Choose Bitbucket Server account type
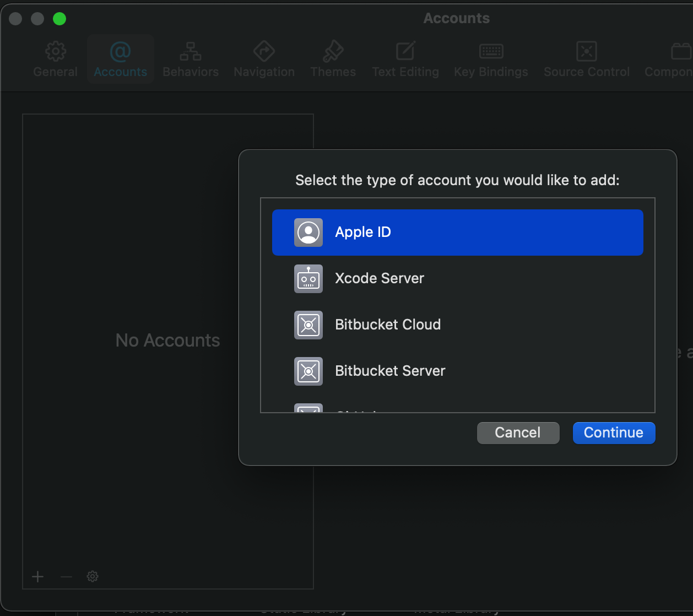693x616 pixels. point(457,371)
